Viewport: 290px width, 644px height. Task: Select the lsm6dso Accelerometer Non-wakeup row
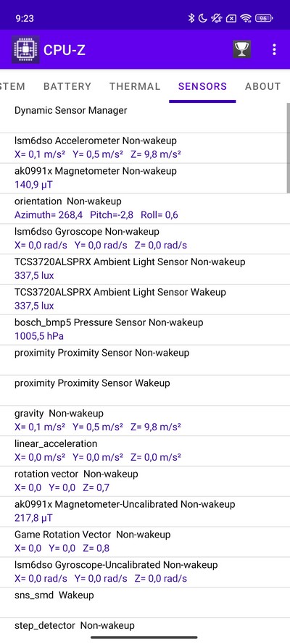pyautogui.click(x=145, y=148)
